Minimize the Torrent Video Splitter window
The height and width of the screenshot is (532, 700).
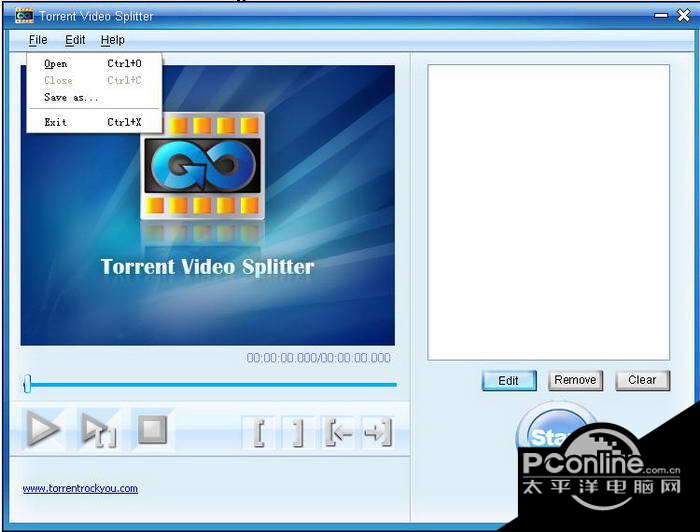[661, 16]
